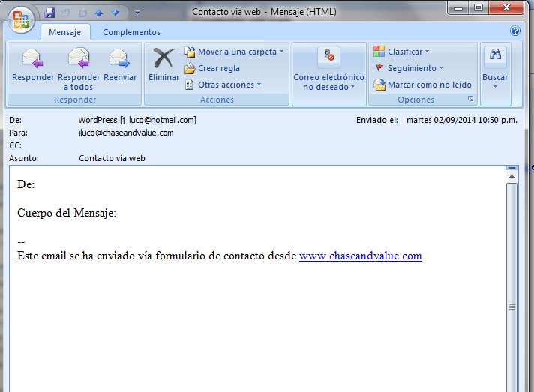Expand the Clasificar dropdown arrow

coord(427,52)
